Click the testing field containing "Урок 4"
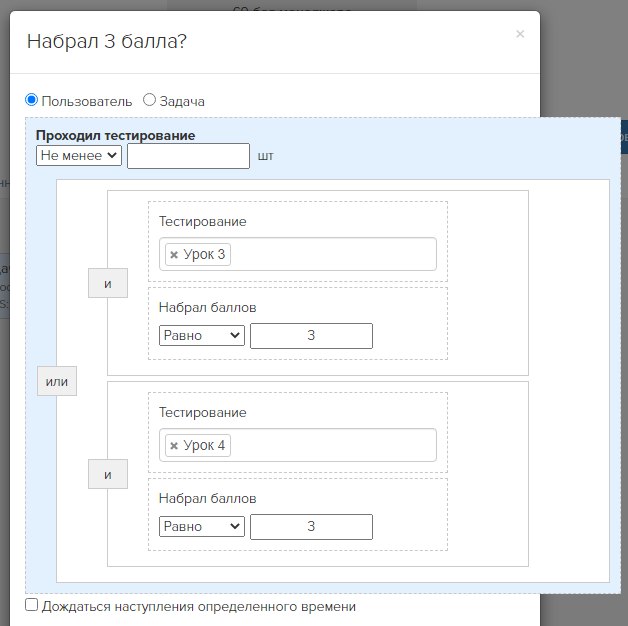The width and height of the screenshot is (628, 626). (298, 445)
